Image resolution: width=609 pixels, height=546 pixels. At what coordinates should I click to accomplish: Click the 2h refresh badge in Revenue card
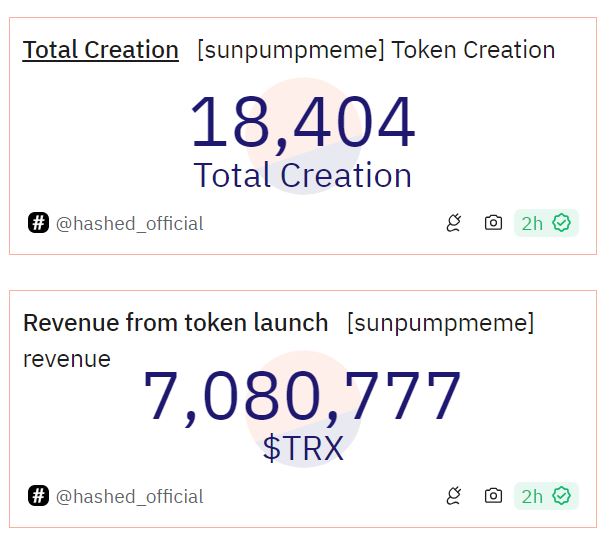[x=532, y=496]
